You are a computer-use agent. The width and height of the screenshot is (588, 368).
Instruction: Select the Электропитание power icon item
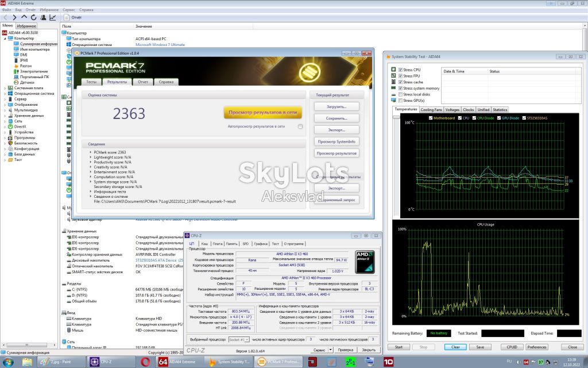[16, 71]
